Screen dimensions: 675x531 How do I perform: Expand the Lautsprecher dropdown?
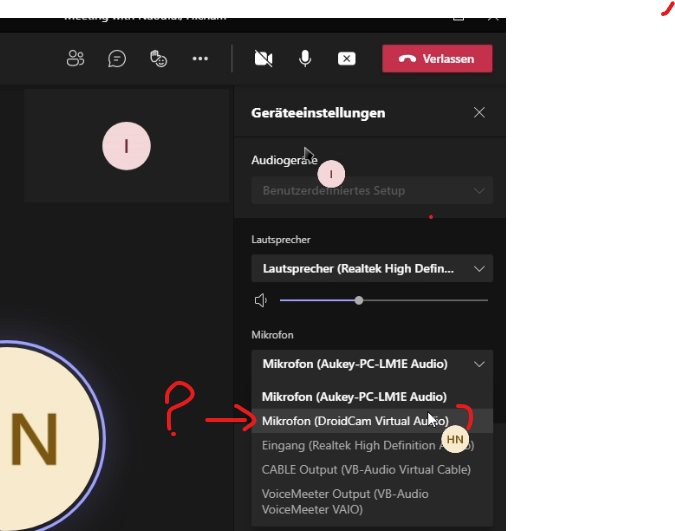(372, 269)
